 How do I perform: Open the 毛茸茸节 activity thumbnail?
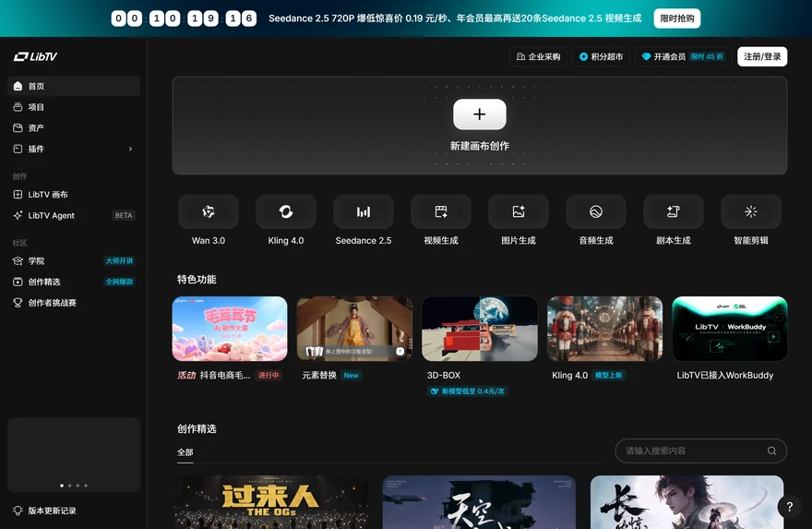click(230, 329)
